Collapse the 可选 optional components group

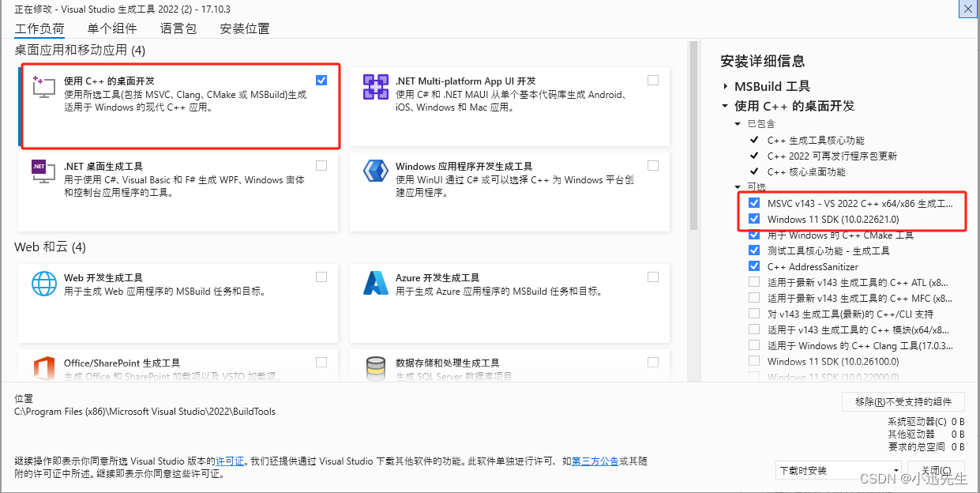click(738, 187)
